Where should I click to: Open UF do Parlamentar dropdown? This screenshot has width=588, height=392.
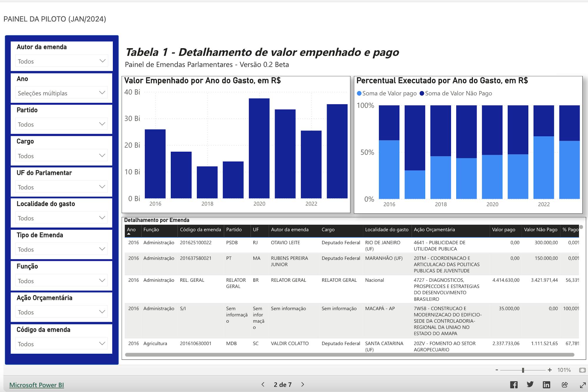(x=61, y=187)
